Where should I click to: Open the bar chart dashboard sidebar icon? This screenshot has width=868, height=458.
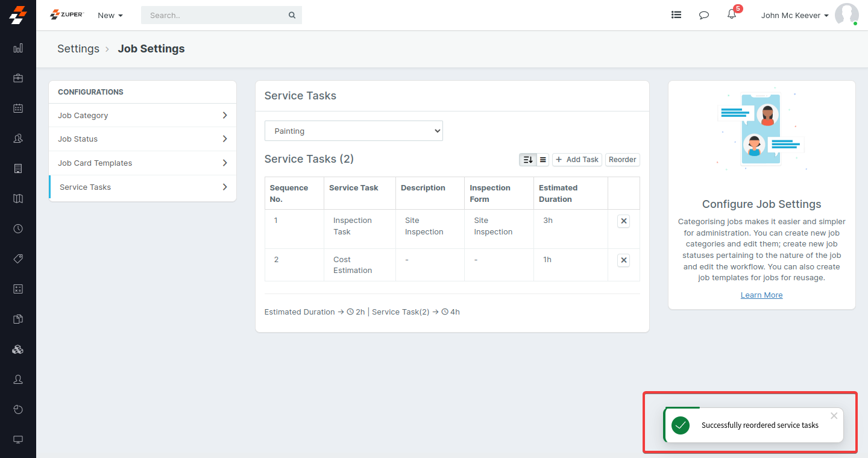pos(18,48)
